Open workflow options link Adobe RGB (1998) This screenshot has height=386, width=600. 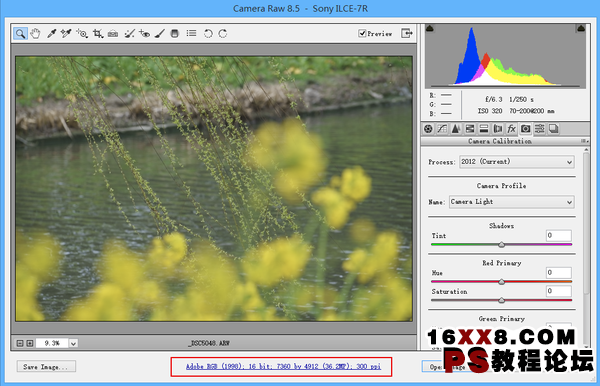[283, 366]
